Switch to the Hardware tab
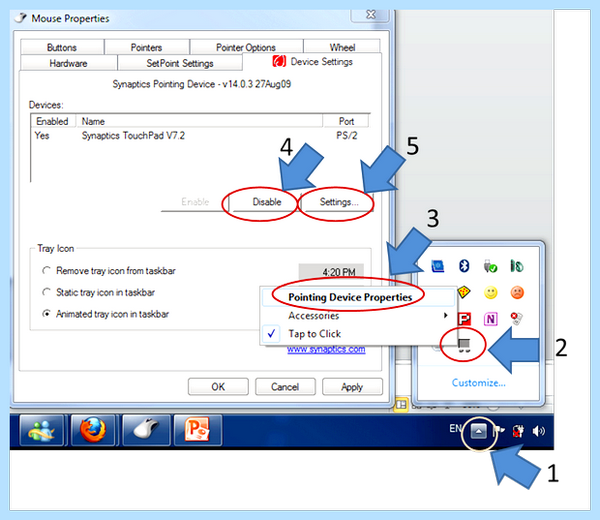This screenshot has height=520, width=600. [x=68, y=63]
